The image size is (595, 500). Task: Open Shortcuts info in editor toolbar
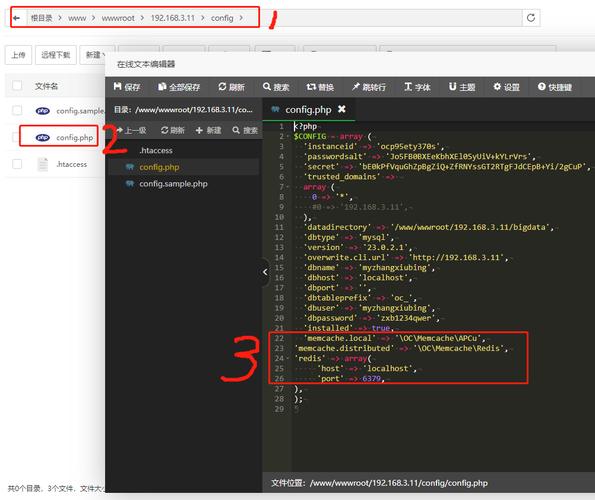click(554, 87)
